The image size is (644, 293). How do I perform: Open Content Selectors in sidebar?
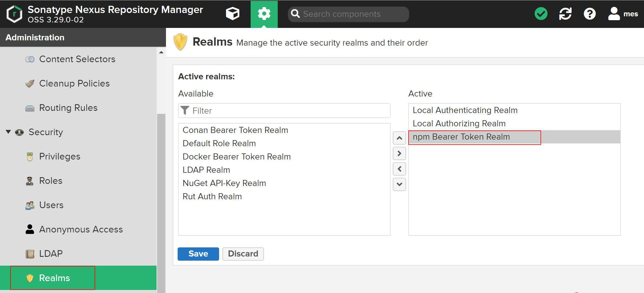tap(78, 59)
